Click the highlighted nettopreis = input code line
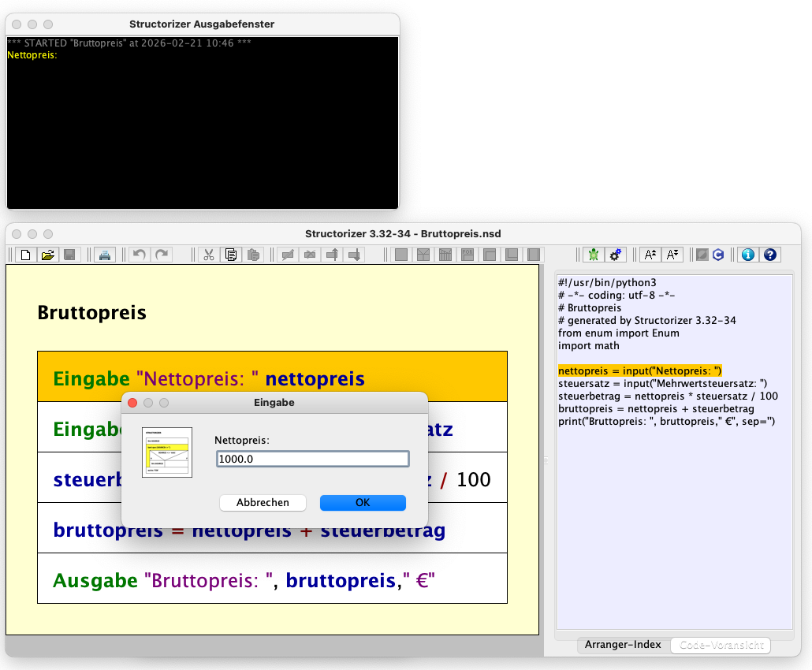The width and height of the screenshot is (812, 670). coord(639,370)
